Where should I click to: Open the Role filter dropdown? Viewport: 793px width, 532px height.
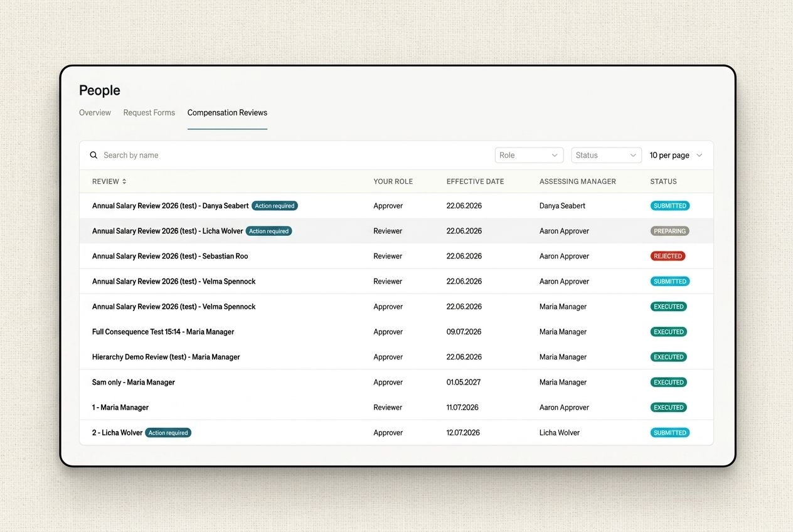(x=529, y=155)
